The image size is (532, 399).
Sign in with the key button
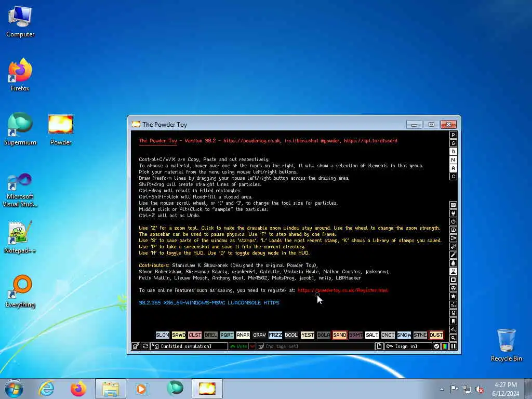(x=408, y=346)
